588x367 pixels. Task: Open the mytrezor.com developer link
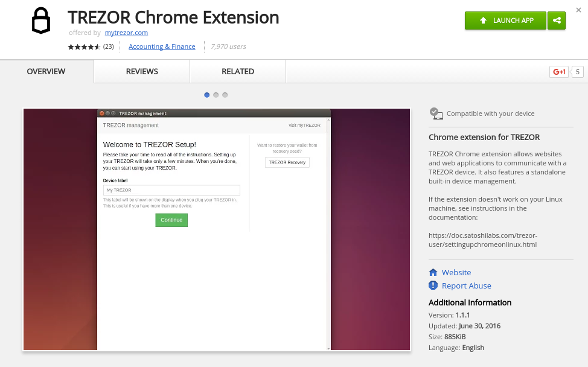(x=126, y=33)
